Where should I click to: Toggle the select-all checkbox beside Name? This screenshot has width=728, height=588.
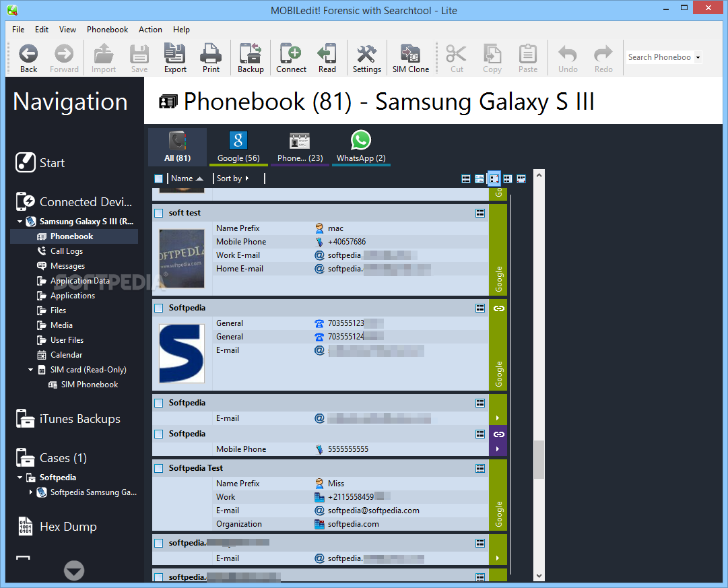(x=159, y=178)
